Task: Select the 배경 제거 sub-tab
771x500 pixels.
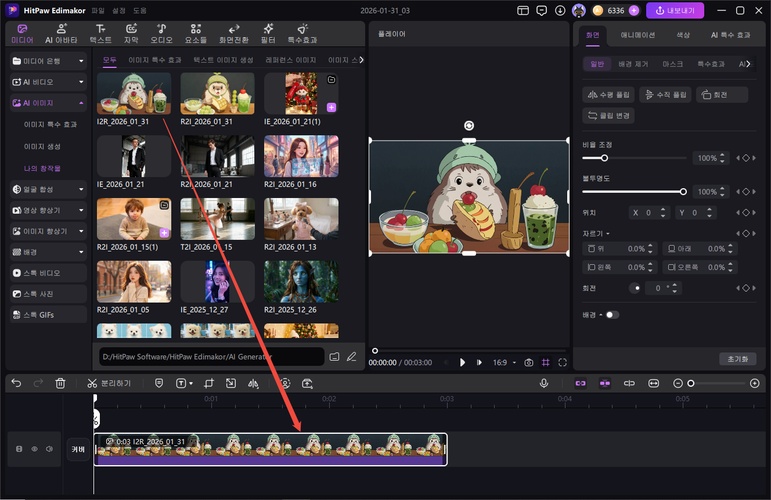Action: click(x=631, y=63)
